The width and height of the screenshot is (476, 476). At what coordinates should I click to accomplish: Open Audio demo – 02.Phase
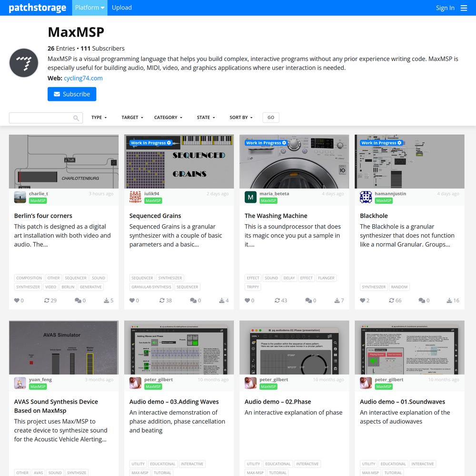[x=278, y=402]
